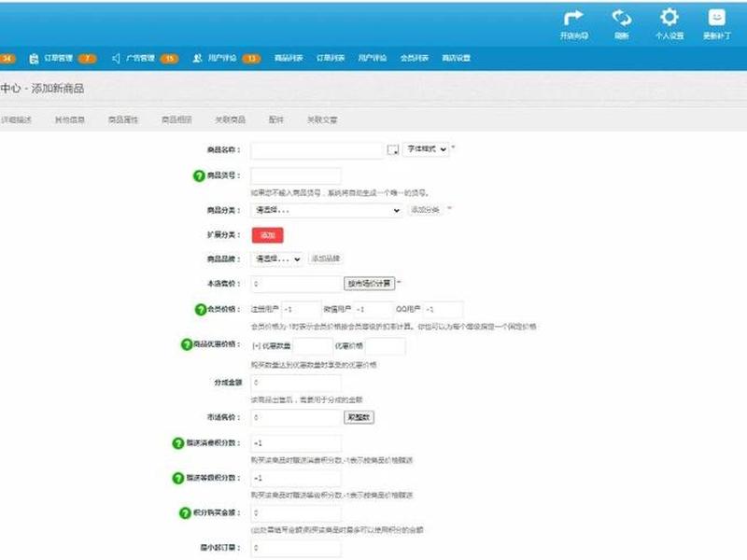Click the 添加分类 button
Screen dimensions: 747x560
click(x=425, y=210)
